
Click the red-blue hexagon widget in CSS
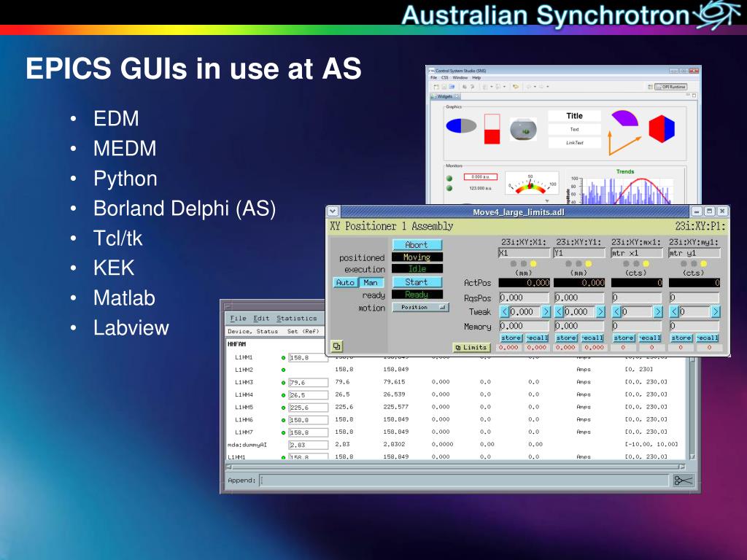(662, 128)
